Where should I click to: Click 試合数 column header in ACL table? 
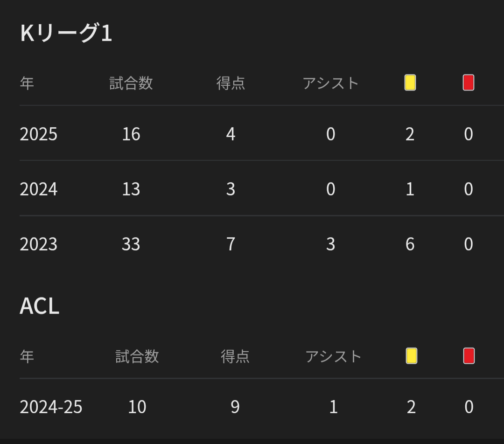[x=137, y=357]
